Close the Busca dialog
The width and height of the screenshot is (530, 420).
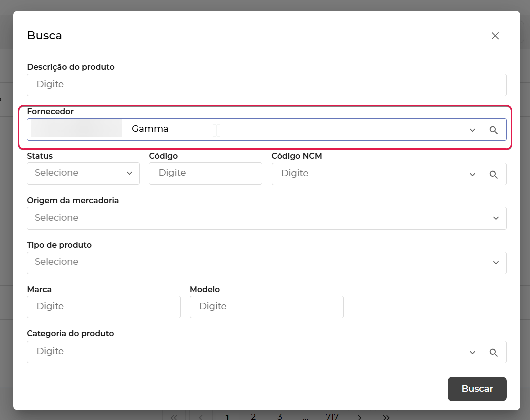(x=495, y=36)
